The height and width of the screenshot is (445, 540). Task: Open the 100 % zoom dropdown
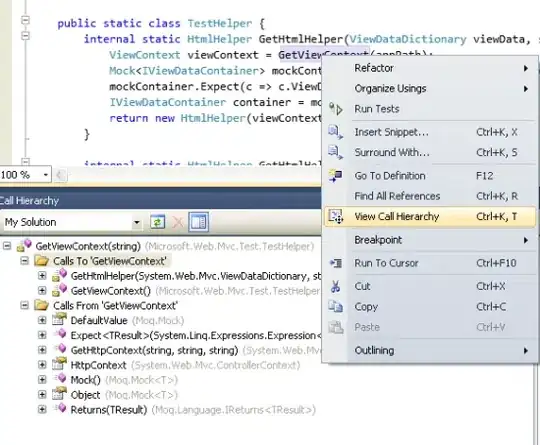pos(45,175)
